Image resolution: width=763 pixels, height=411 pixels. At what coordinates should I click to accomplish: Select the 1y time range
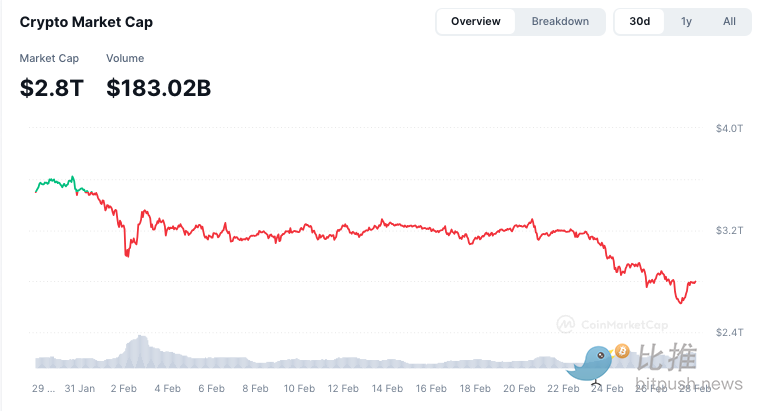pos(686,21)
